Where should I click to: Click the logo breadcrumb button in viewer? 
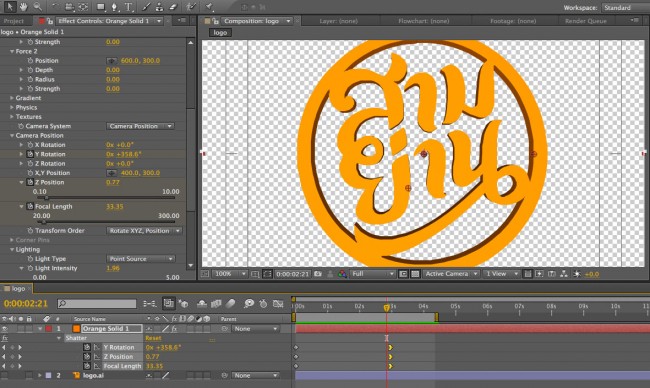tap(220, 32)
